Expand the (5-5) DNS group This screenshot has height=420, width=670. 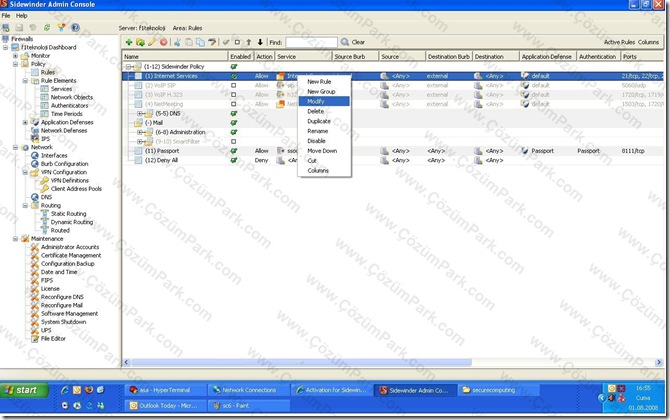139,114
